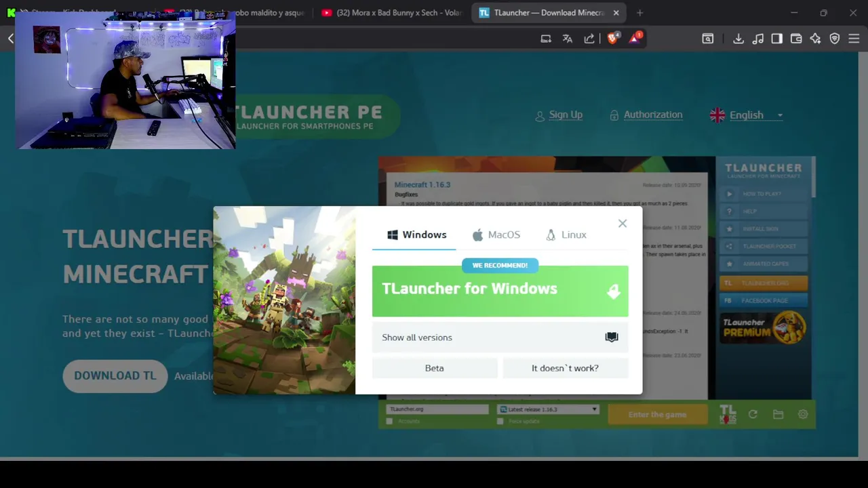Click It doesn't work? button
This screenshot has width=868, height=488.
[x=565, y=368]
